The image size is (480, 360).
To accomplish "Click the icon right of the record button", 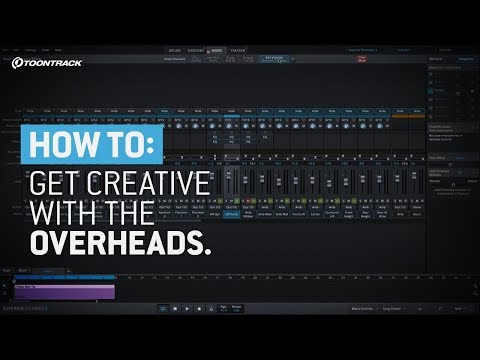I will coord(211,309).
